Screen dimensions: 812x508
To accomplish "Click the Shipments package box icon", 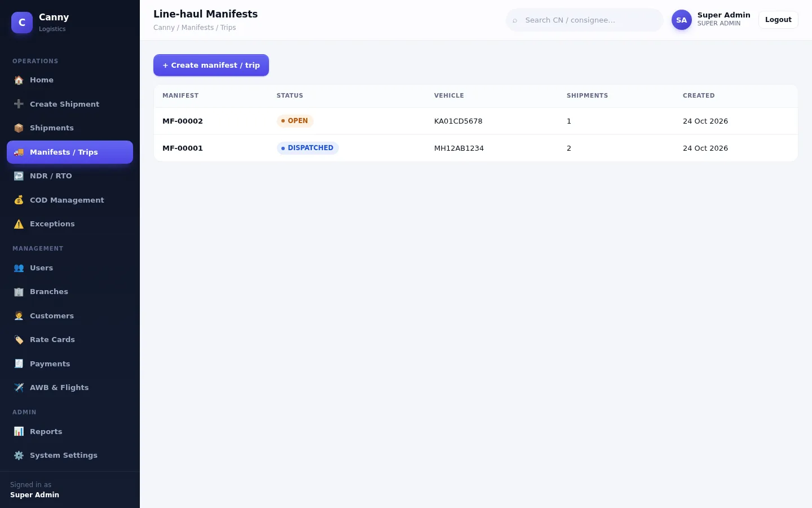I will tap(19, 128).
